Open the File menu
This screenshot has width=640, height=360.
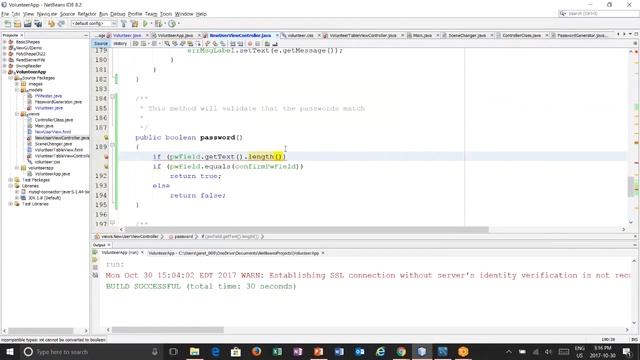coord(4,14)
